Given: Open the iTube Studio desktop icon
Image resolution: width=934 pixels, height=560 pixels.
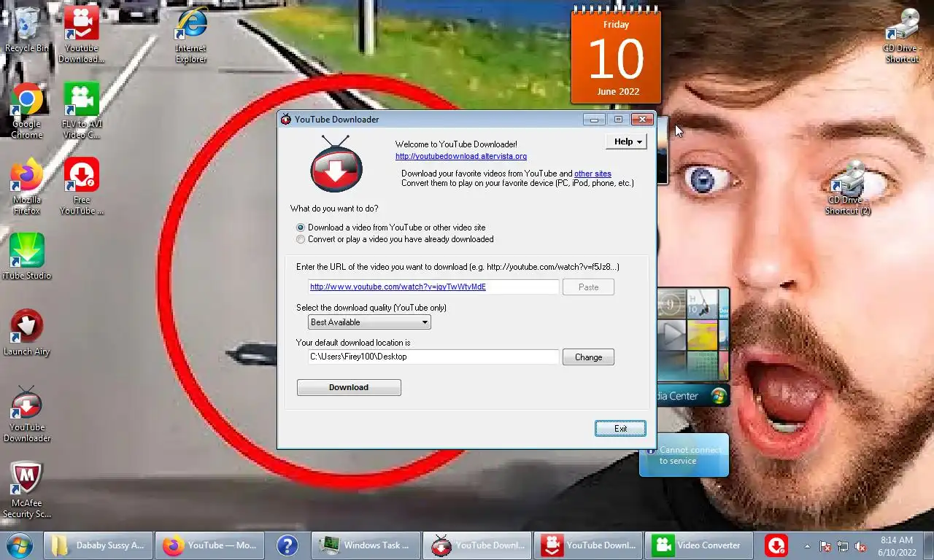Looking at the screenshot, I should coord(27,256).
